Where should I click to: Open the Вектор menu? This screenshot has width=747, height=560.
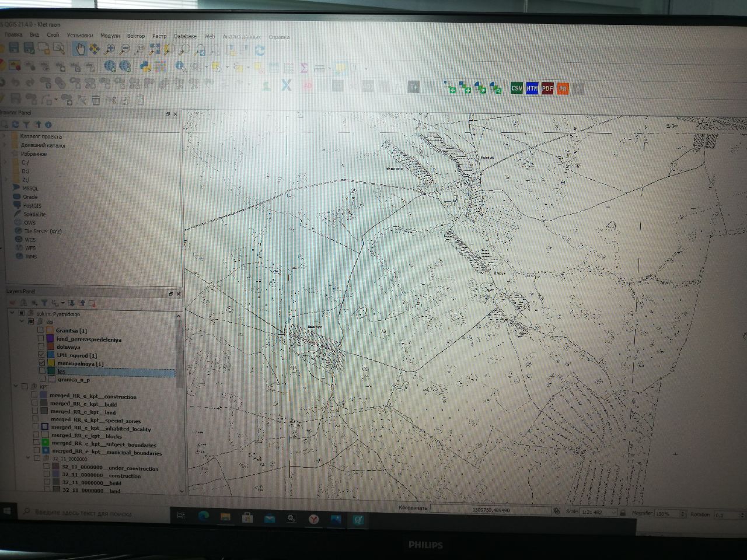136,36
